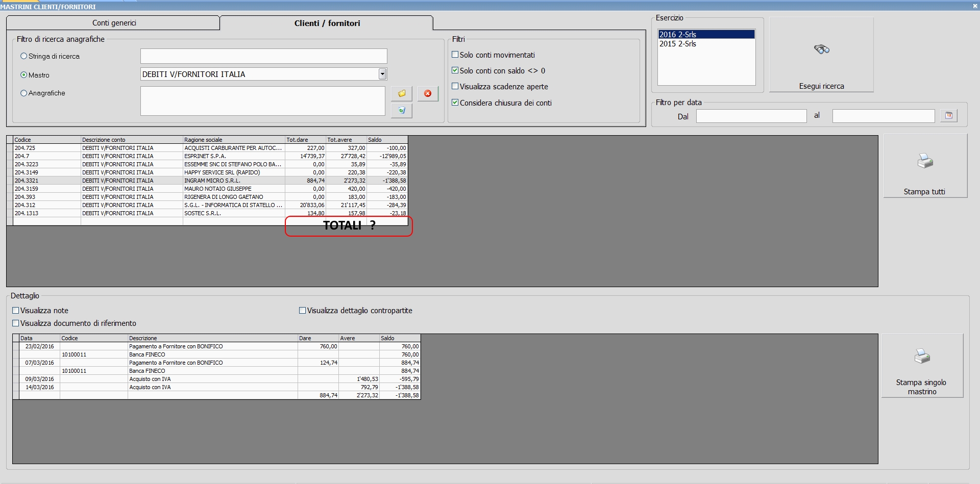
Task: Select the Anagrafiche radio option
Action: [23, 93]
